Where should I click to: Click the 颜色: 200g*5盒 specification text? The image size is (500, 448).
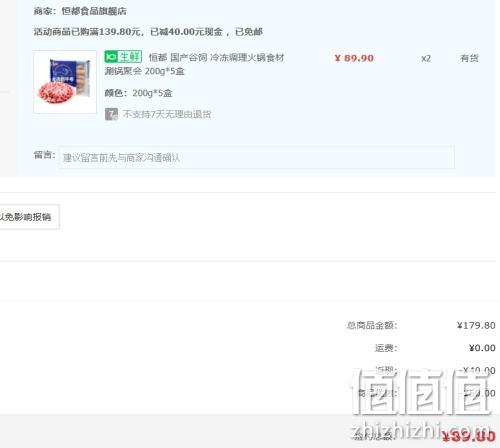pos(138,93)
